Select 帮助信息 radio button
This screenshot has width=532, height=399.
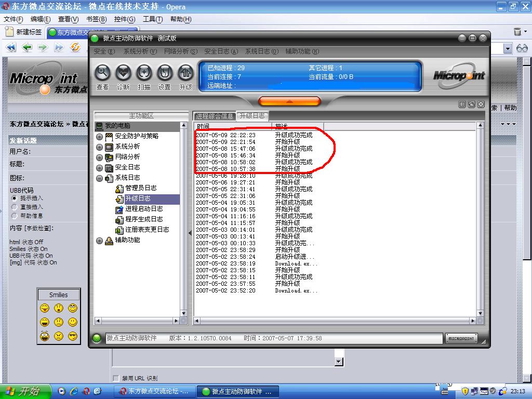[14, 216]
